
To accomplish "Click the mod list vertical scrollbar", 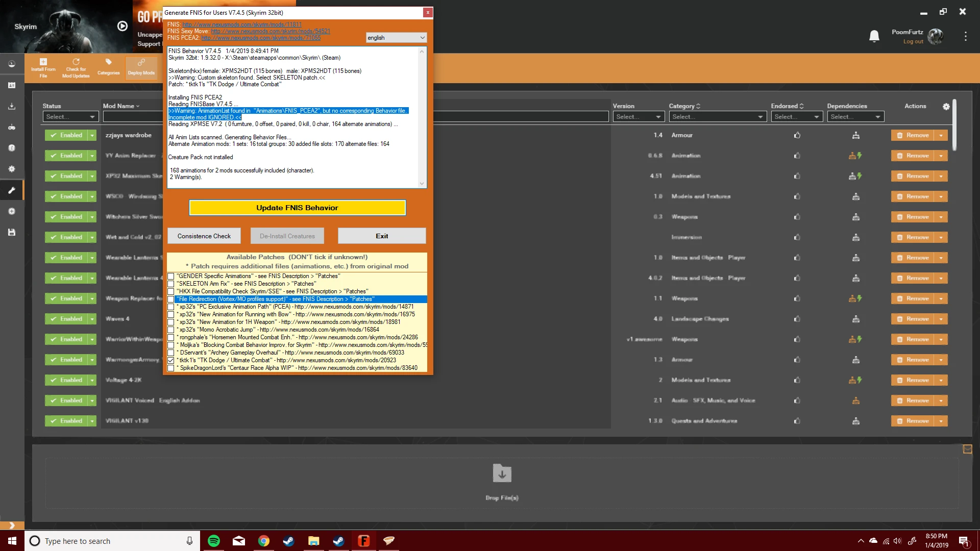I will coord(954,125).
